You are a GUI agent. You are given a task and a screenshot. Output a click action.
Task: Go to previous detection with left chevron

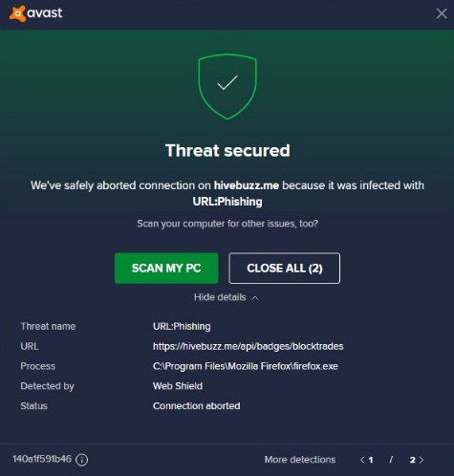pyautogui.click(x=362, y=460)
